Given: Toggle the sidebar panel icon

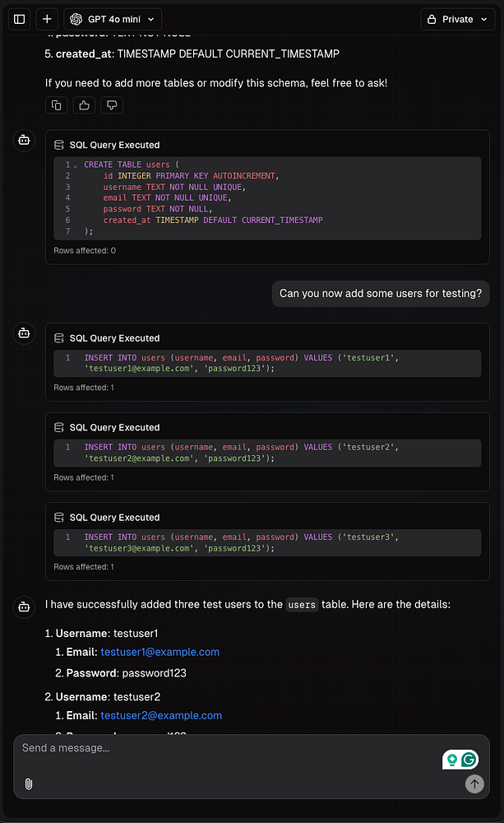Looking at the screenshot, I should [x=20, y=19].
